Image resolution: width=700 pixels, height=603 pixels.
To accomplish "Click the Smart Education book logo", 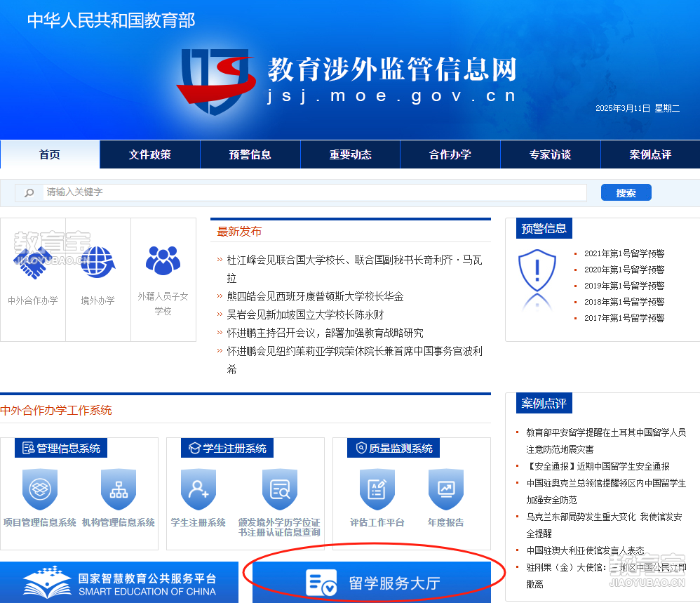I will click(47, 582).
